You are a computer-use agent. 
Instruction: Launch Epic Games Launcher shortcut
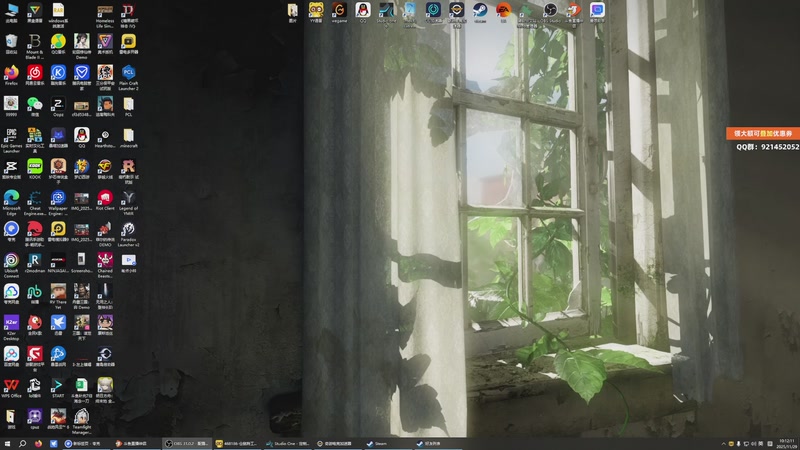click(x=11, y=140)
